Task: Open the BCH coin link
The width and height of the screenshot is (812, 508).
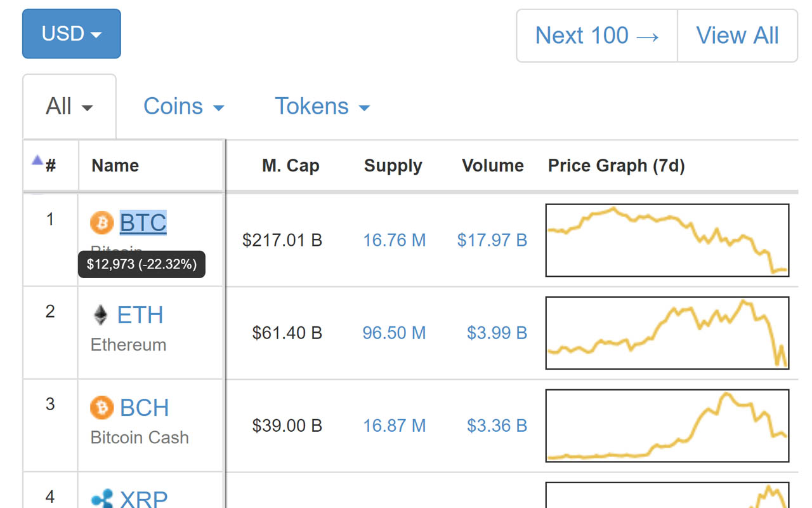Action: [x=145, y=408]
